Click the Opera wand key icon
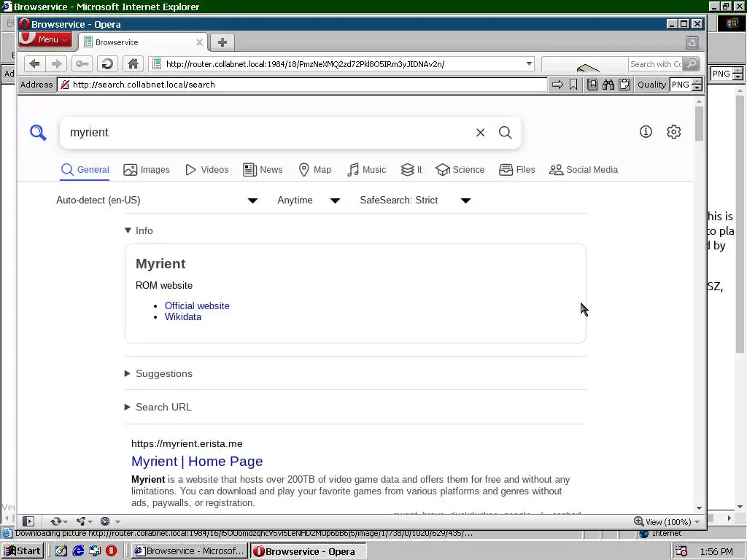 (82, 64)
